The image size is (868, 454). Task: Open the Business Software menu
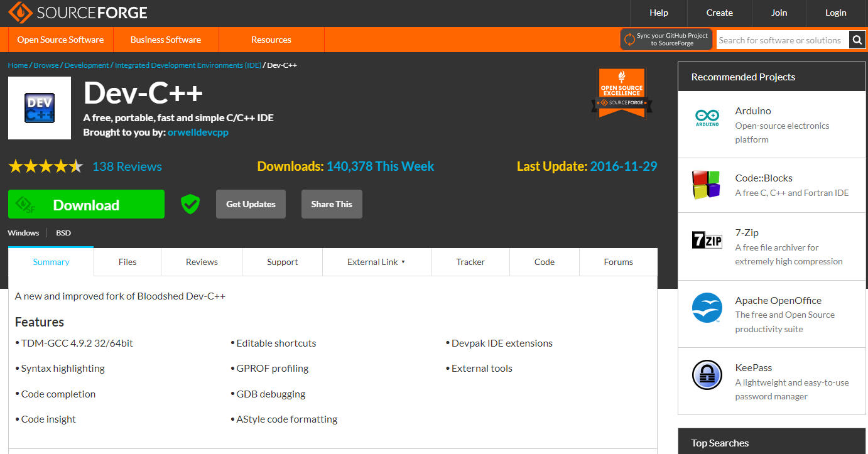click(x=166, y=40)
